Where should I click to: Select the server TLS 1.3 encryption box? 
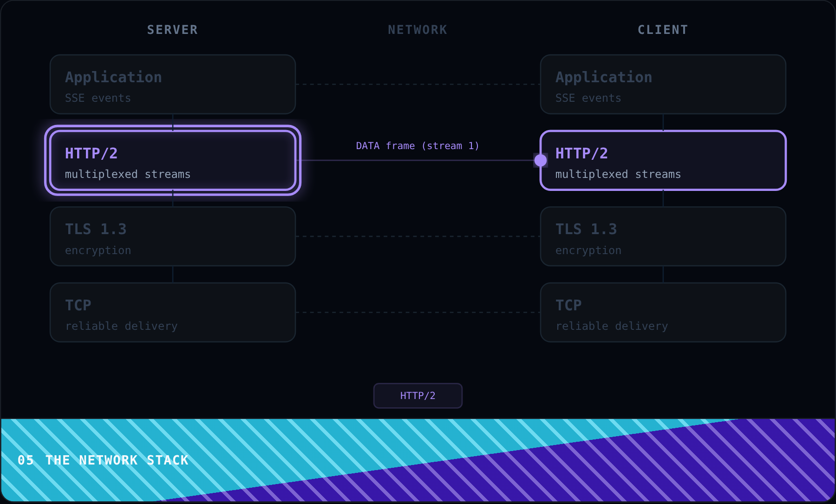click(173, 236)
